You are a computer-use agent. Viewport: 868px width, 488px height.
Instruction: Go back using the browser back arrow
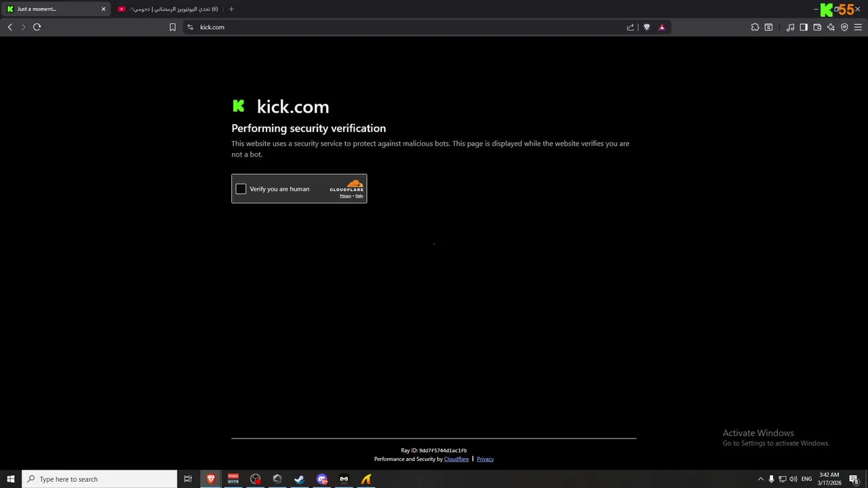click(10, 27)
